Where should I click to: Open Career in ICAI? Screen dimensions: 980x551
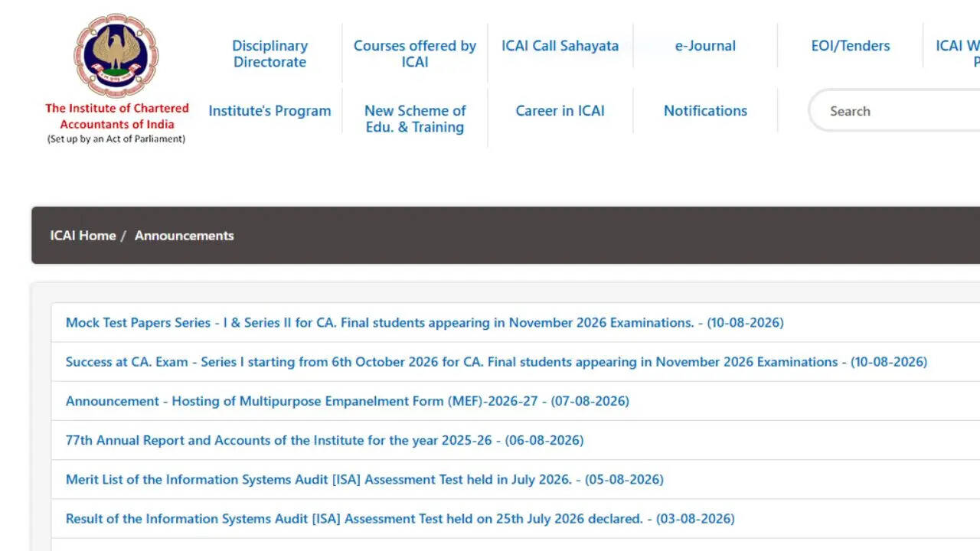pyautogui.click(x=560, y=111)
